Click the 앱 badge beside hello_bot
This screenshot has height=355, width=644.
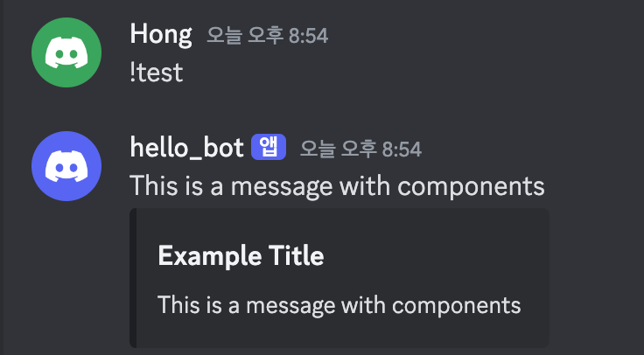269,147
